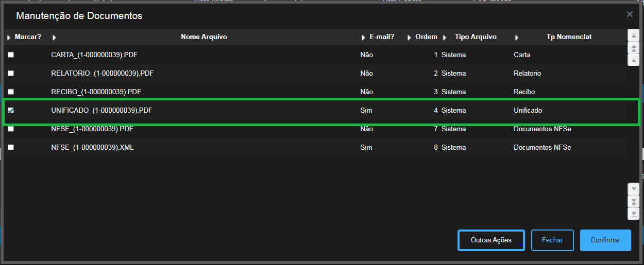Image resolution: width=644 pixels, height=265 pixels.
Task: Tick the RECIBO_(1-000000039).PDF checkbox
Action: pyautogui.click(x=11, y=92)
